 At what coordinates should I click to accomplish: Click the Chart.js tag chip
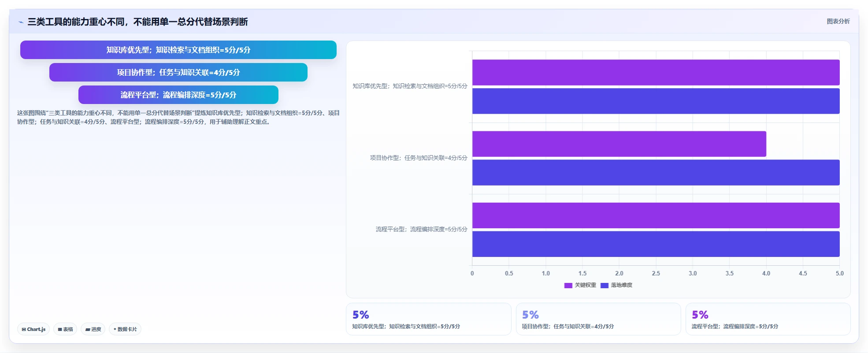pyautogui.click(x=33, y=329)
